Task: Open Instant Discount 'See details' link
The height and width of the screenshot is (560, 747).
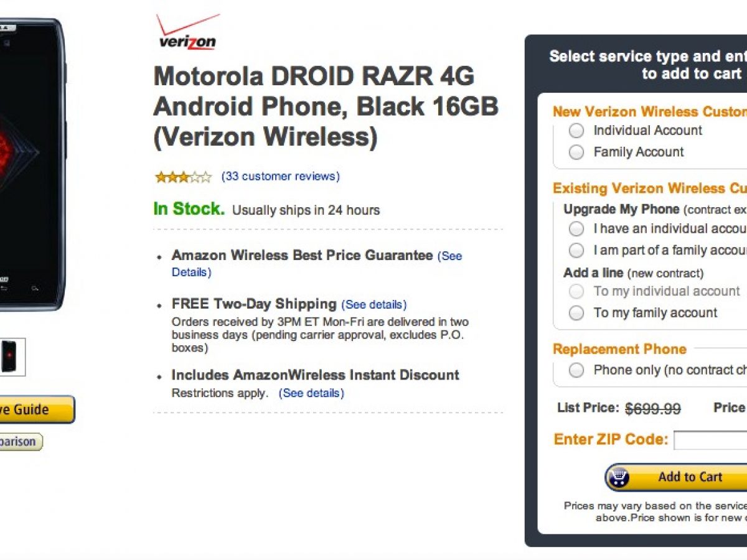Action: (311, 393)
